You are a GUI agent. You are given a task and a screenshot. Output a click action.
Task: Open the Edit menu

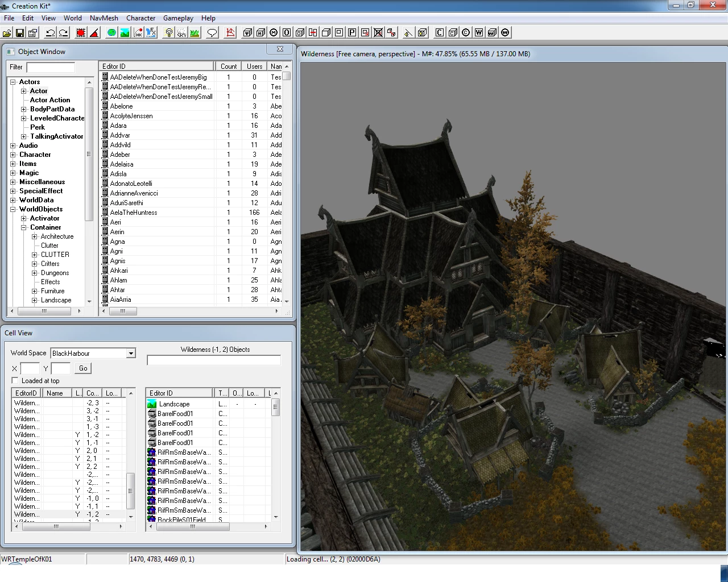pos(28,18)
